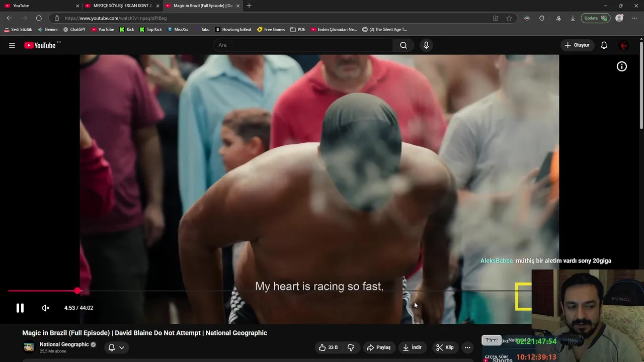The height and width of the screenshot is (362, 644).
Task: Submit search with magnifier icon
Action: click(404, 45)
